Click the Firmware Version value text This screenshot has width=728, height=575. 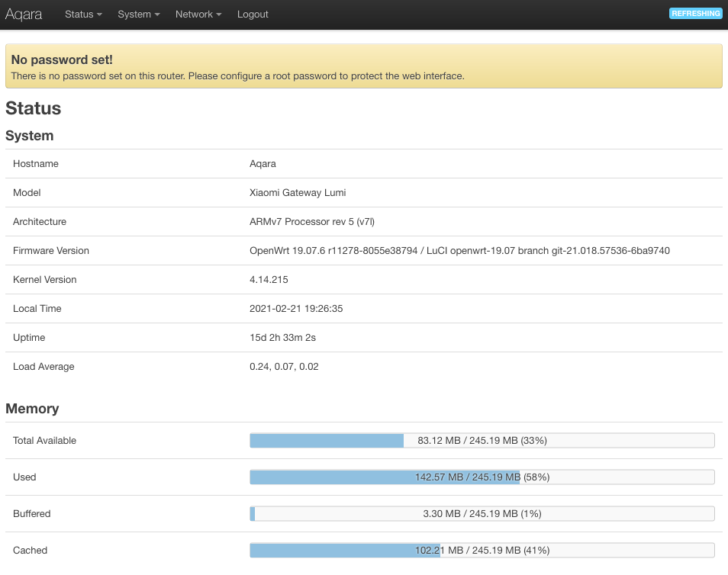point(459,251)
